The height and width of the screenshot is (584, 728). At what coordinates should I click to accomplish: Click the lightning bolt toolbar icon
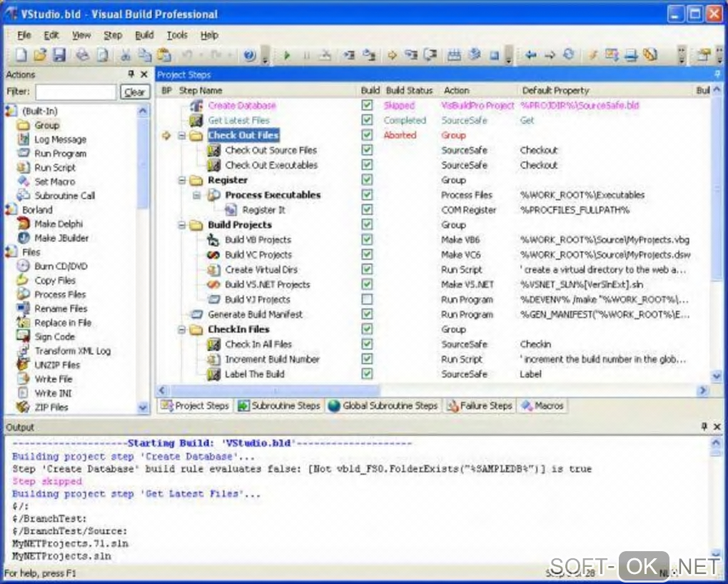click(x=592, y=55)
